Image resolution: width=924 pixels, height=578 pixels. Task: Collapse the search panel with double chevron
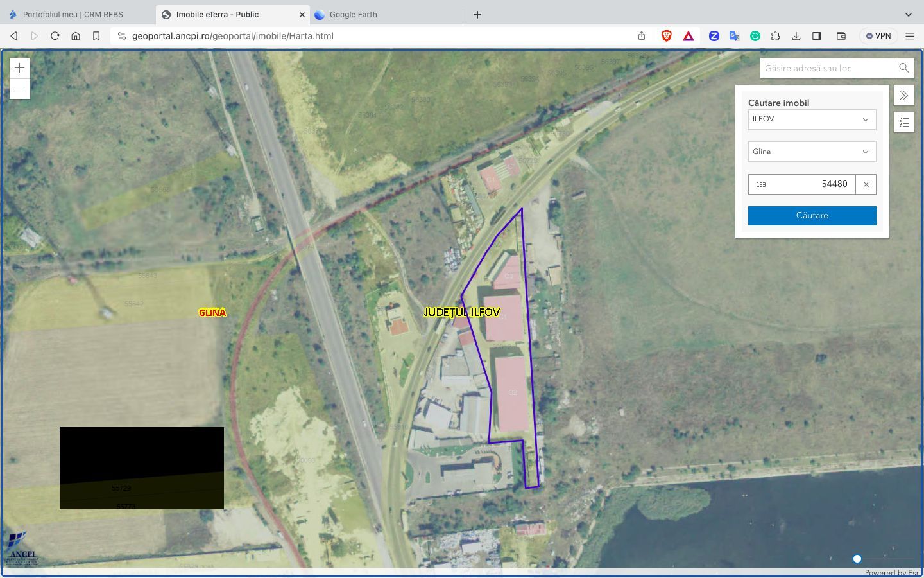(903, 96)
